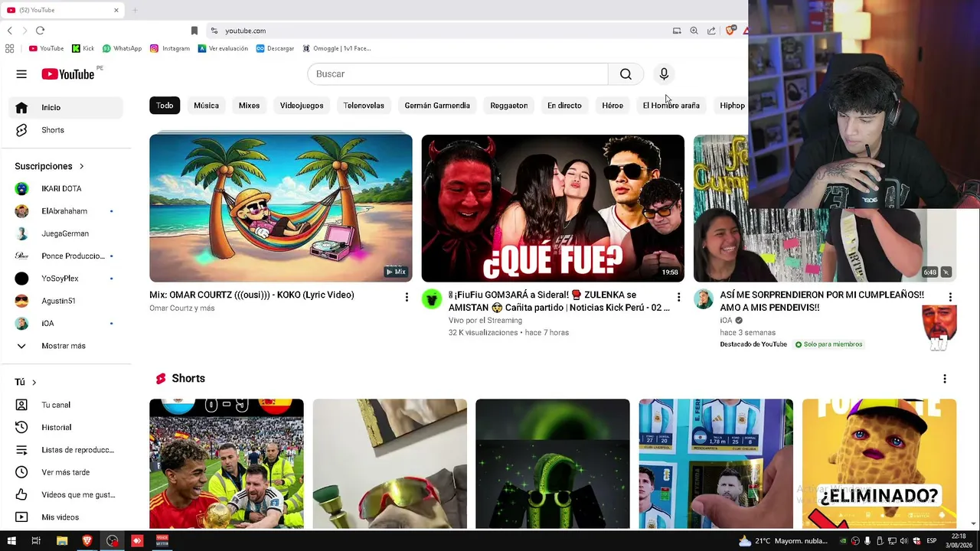Play the OMAR COURTZ KOKO mix thumbnail
The image size is (980, 551).
click(281, 208)
